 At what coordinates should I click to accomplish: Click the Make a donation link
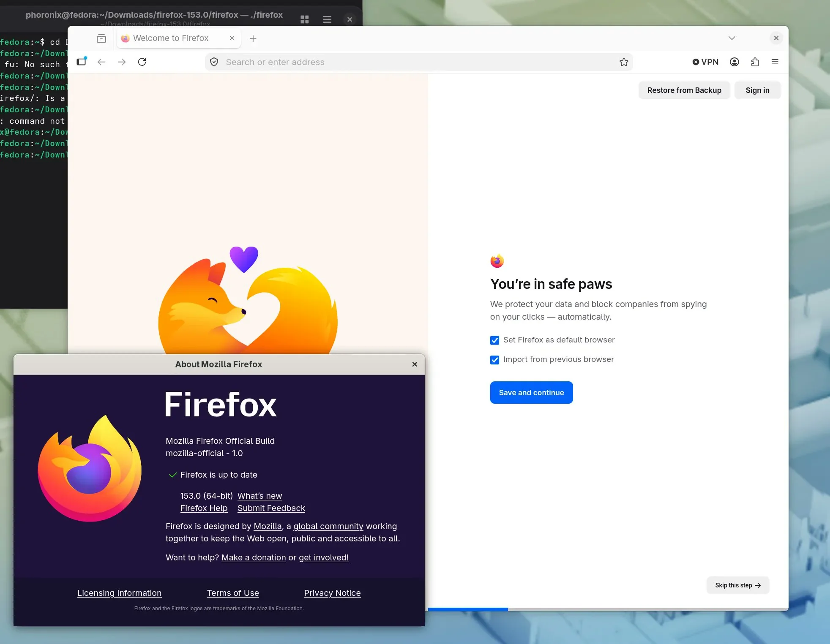254,557
